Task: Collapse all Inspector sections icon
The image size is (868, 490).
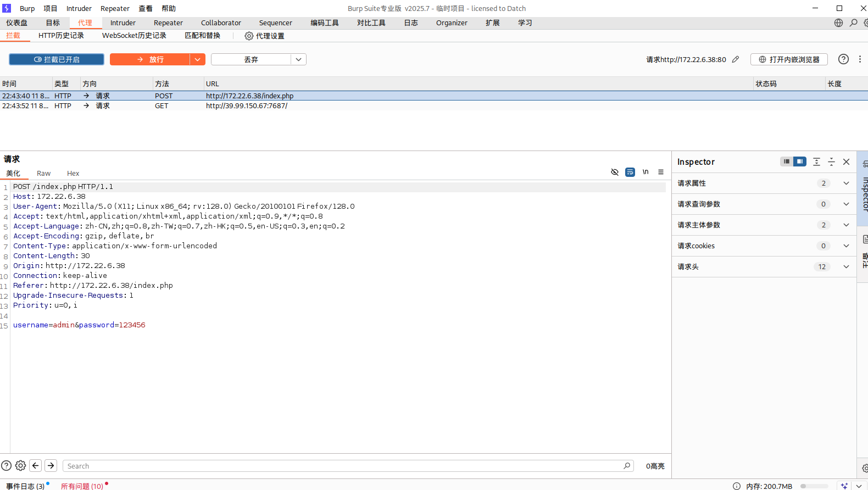Action: click(831, 162)
